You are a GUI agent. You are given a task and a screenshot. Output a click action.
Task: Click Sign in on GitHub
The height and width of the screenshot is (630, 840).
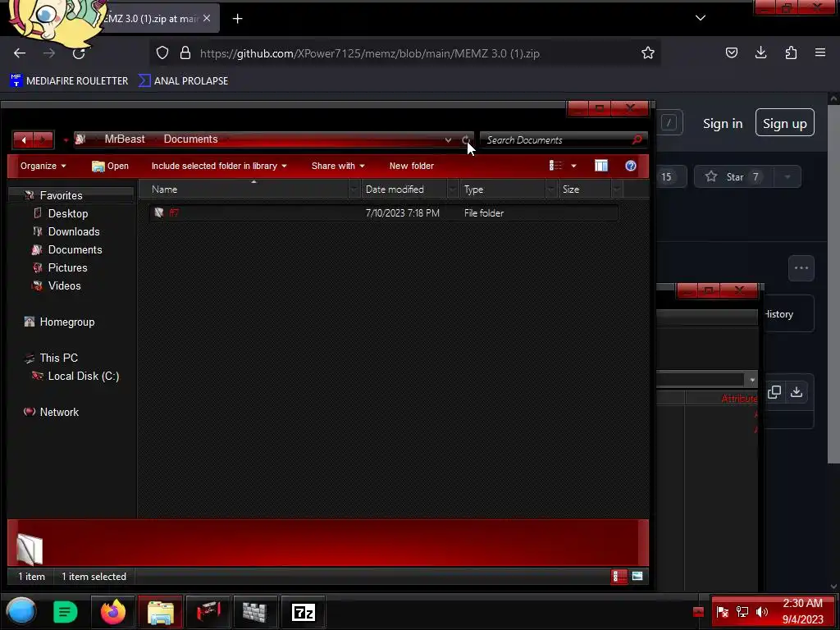[723, 124]
